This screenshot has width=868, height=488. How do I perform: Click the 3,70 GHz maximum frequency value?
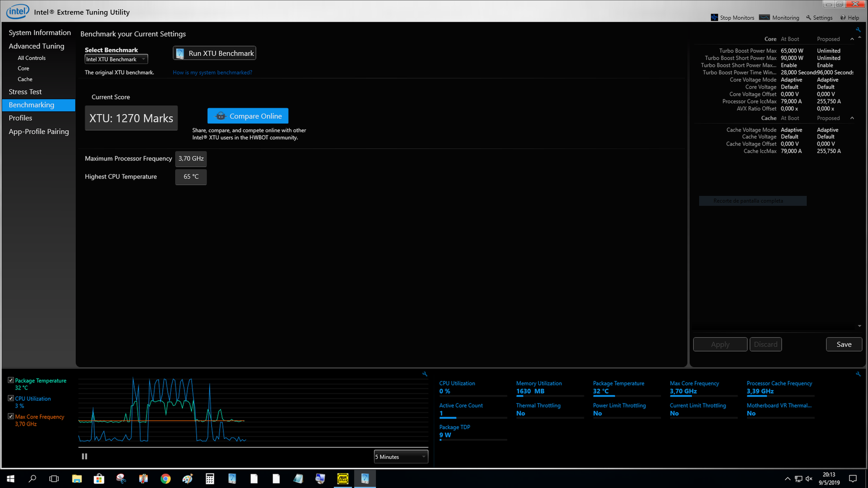[x=191, y=159]
